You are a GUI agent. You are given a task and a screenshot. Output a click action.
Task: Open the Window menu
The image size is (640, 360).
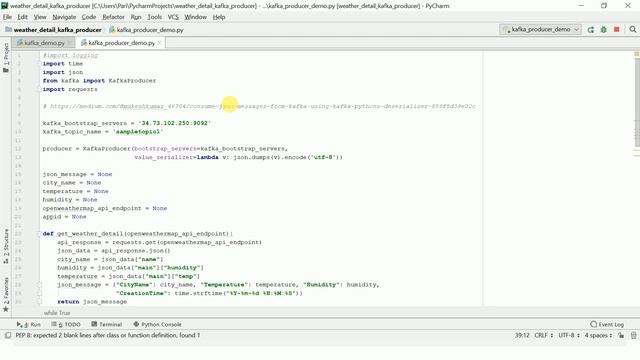(x=196, y=17)
